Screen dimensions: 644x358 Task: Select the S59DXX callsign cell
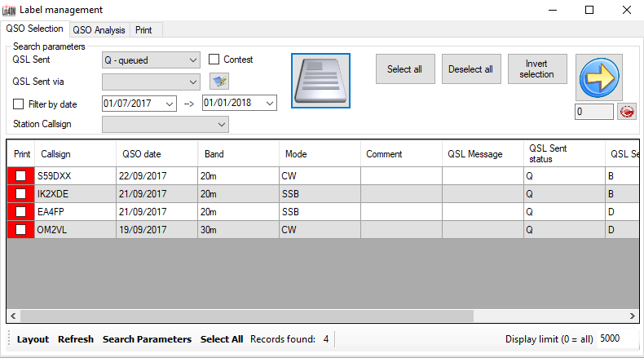click(75, 176)
